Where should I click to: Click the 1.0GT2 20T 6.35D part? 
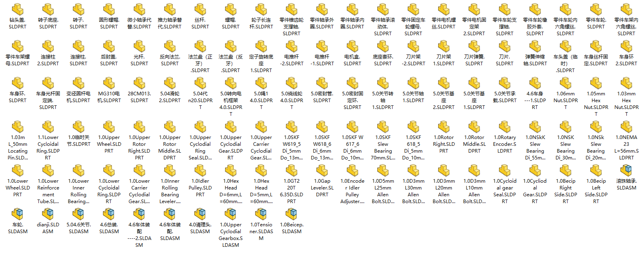coord(292,171)
